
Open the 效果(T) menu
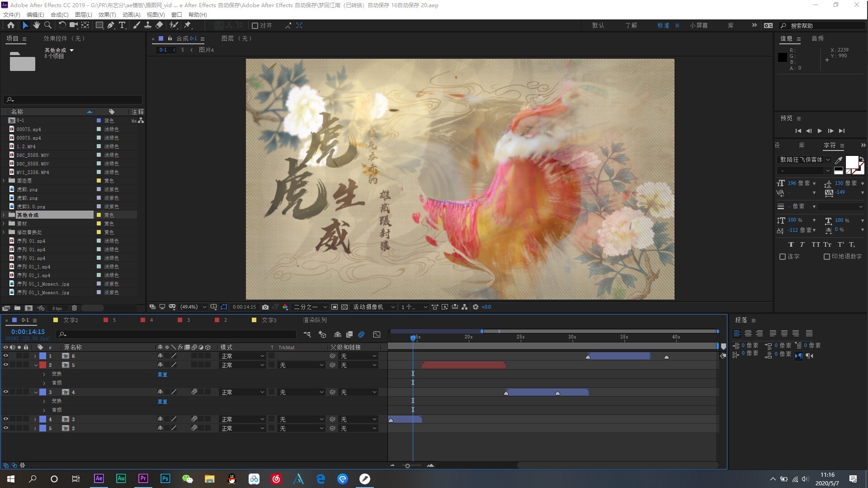click(x=107, y=15)
